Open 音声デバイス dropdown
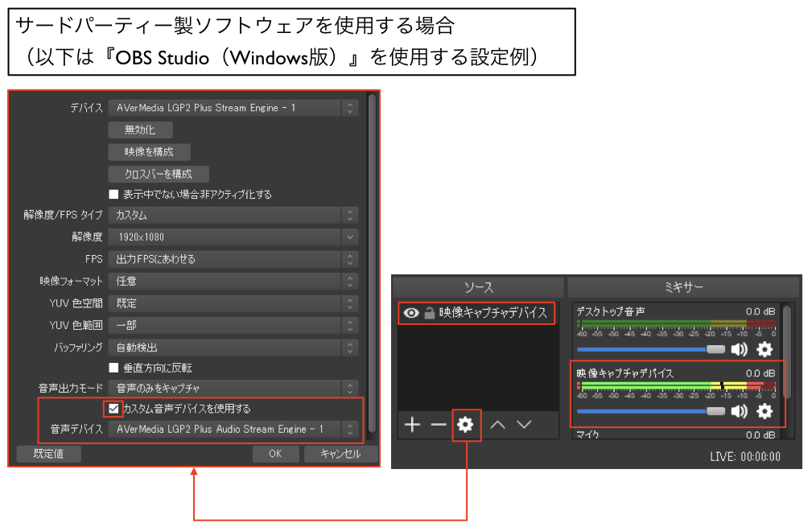The image size is (812, 531). pyautogui.click(x=233, y=429)
